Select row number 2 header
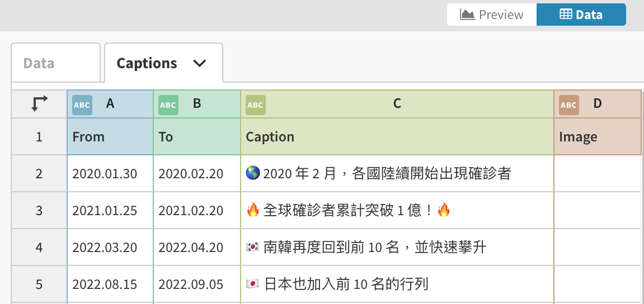The image size is (644, 304). (x=39, y=174)
